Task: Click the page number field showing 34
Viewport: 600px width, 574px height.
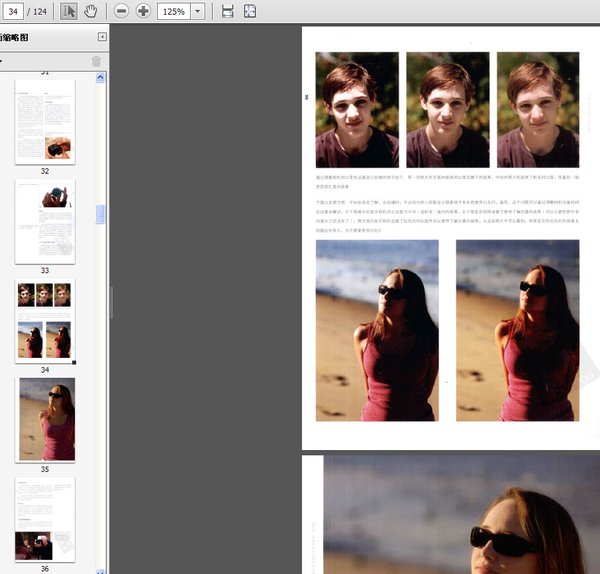Action: pos(15,11)
